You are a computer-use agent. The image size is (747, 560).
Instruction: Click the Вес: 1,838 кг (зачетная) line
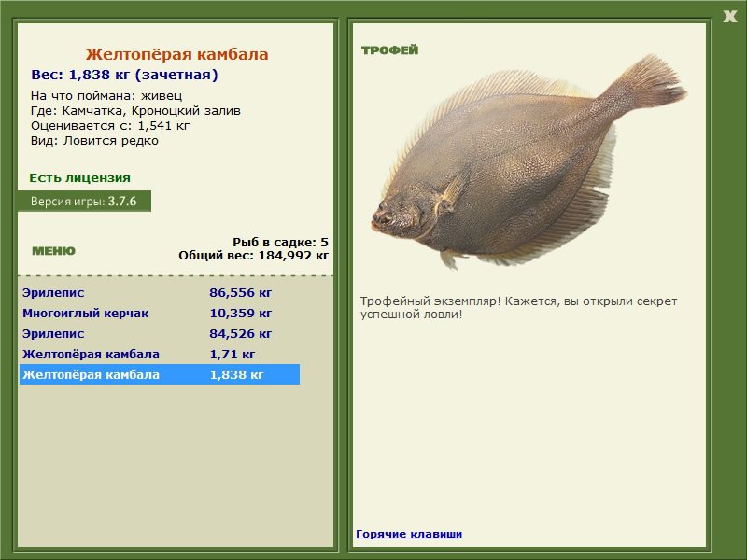click(124, 75)
